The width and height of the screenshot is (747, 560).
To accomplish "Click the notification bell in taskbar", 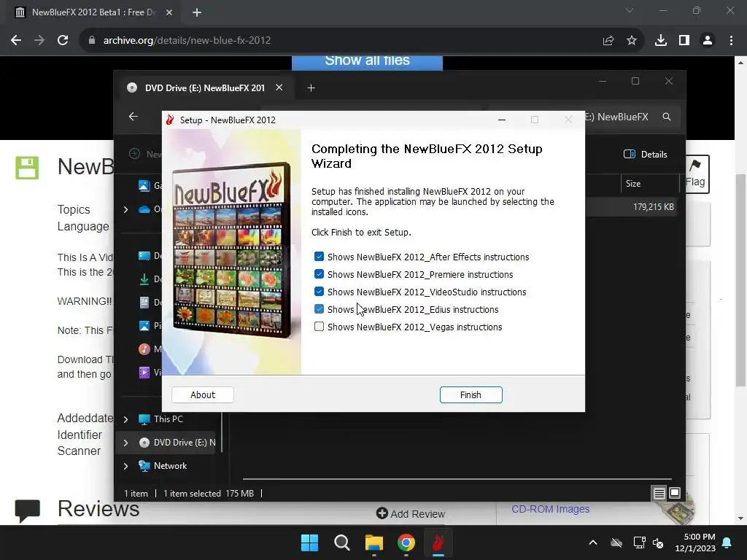I will [727, 542].
